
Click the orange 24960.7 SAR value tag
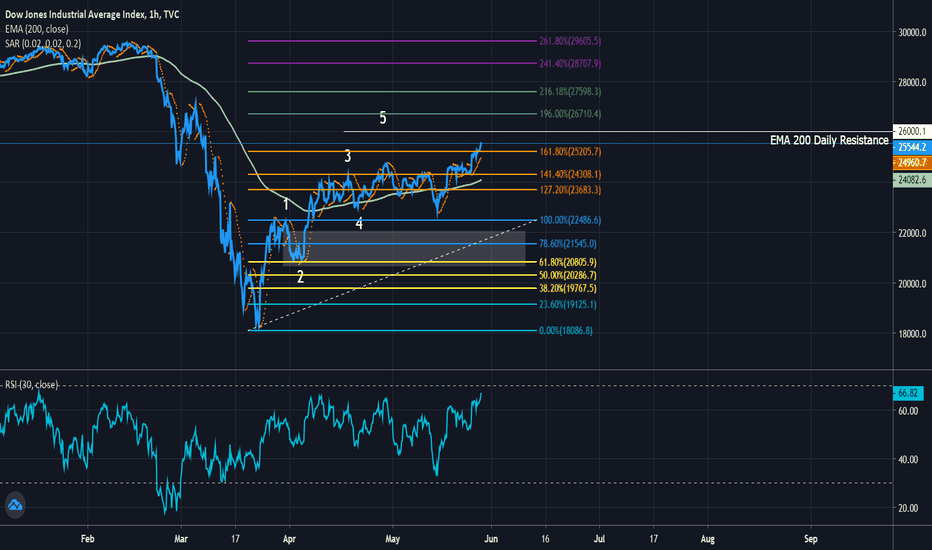click(912, 162)
